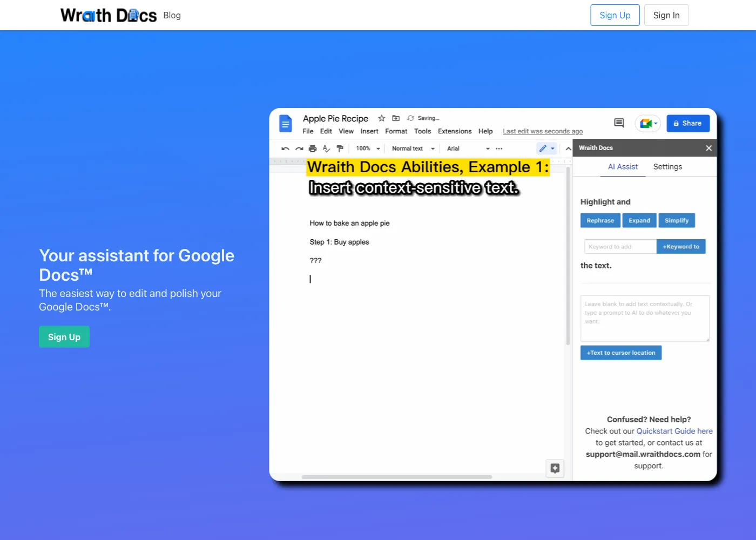Open the Normal text style dropdown
The height and width of the screenshot is (540, 756).
pos(413,148)
